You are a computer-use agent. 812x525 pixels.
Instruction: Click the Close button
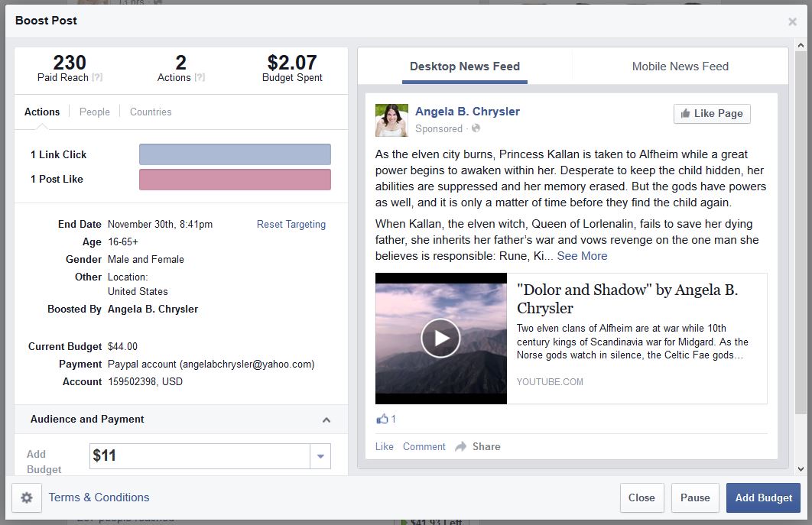(641, 497)
